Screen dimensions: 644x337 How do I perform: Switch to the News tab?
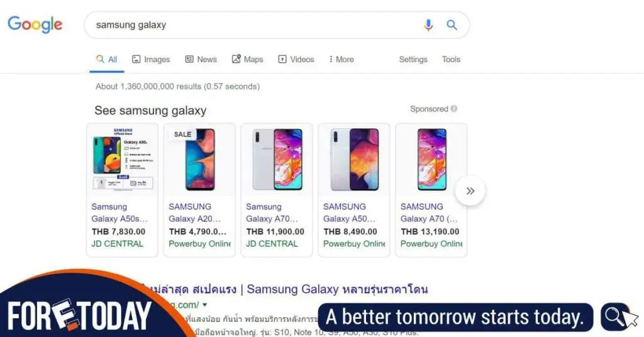[x=201, y=60]
